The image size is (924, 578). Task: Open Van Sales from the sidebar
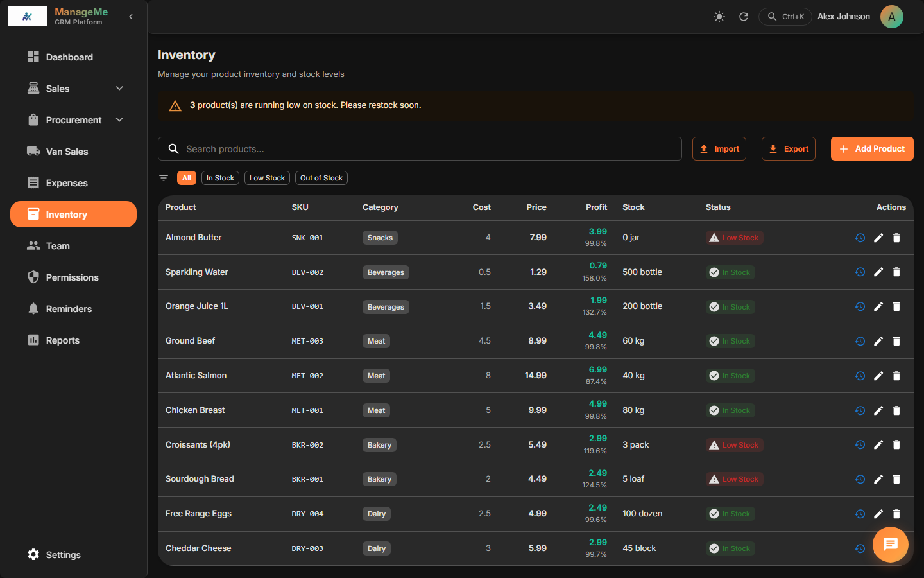(67, 152)
